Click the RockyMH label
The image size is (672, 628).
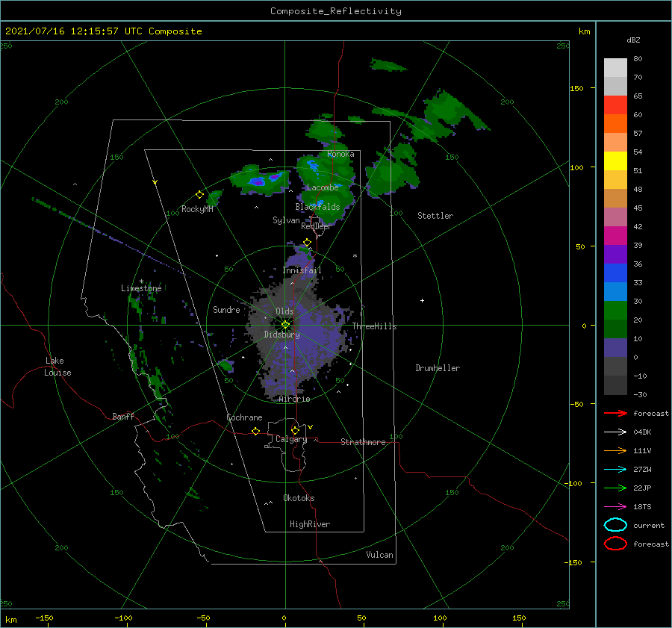(197, 209)
